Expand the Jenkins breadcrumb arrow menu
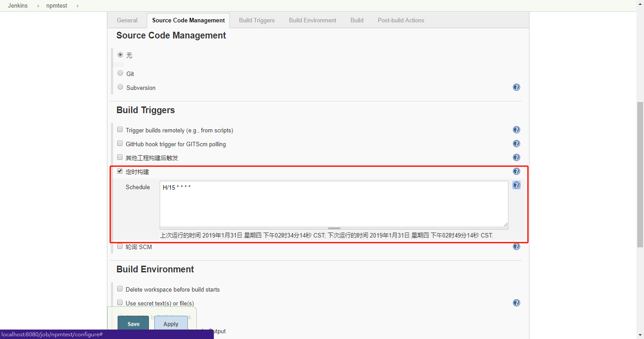644x339 pixels. coord(38,6)
